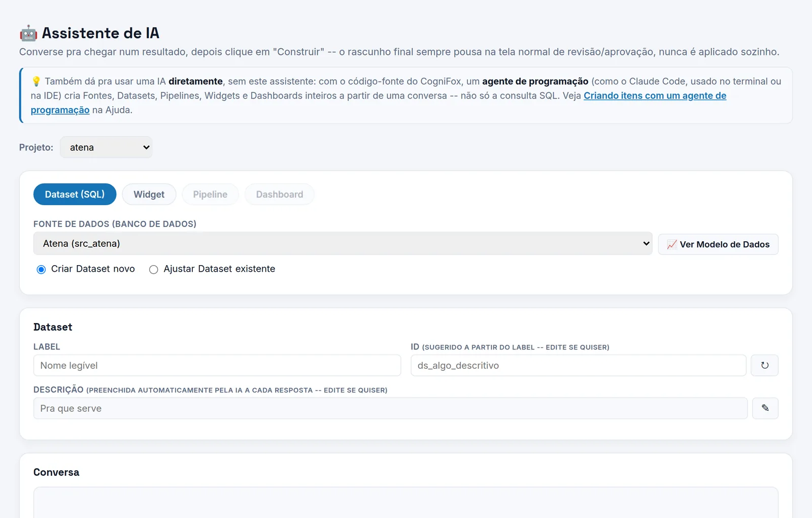The height and width of the screenshot is (518, 812).
Task: Click the pencil icon beside description field
Action: click(x=765, y=408)
